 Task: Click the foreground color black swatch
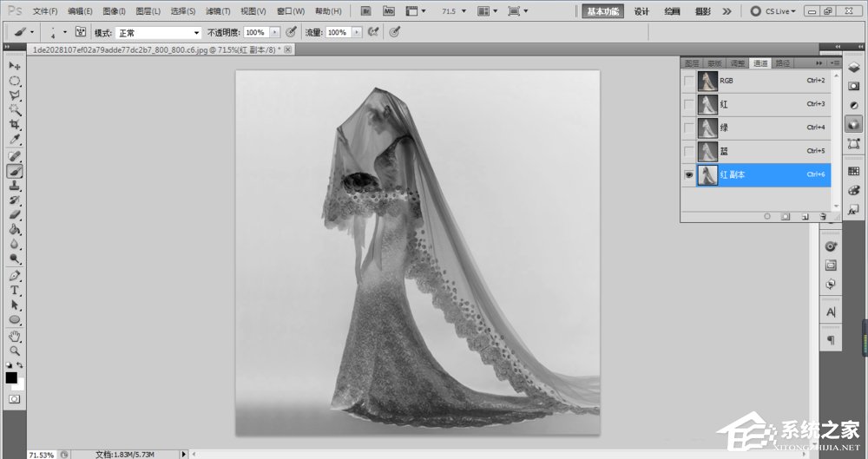(11, 377)
